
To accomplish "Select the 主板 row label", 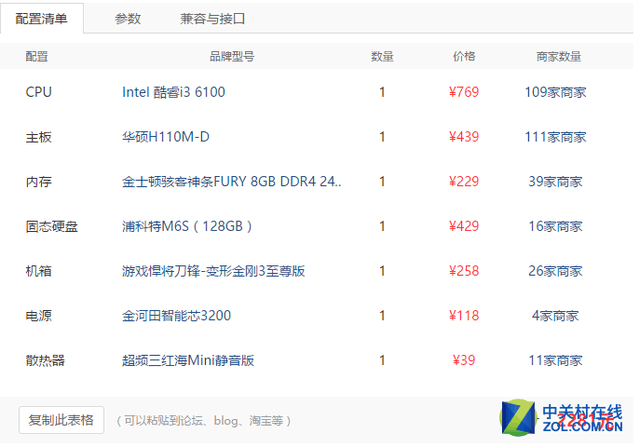I will (x=39, y=137).
